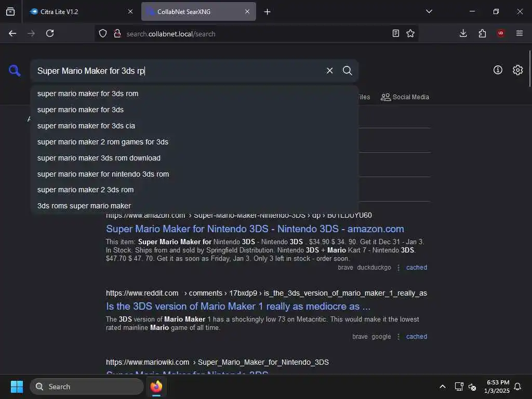Choose suggestion 'super mario maker for 3ds rom'
Screen dimensions: 532x399
194,94
